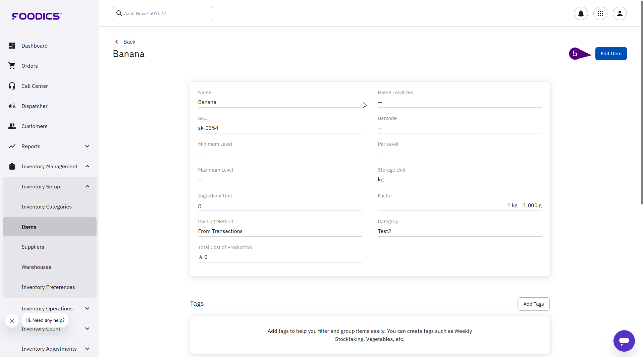Screen dimensions: 644x357
Task: Follow the Back link
Action: pyautogui.click(x=129, y=42)
